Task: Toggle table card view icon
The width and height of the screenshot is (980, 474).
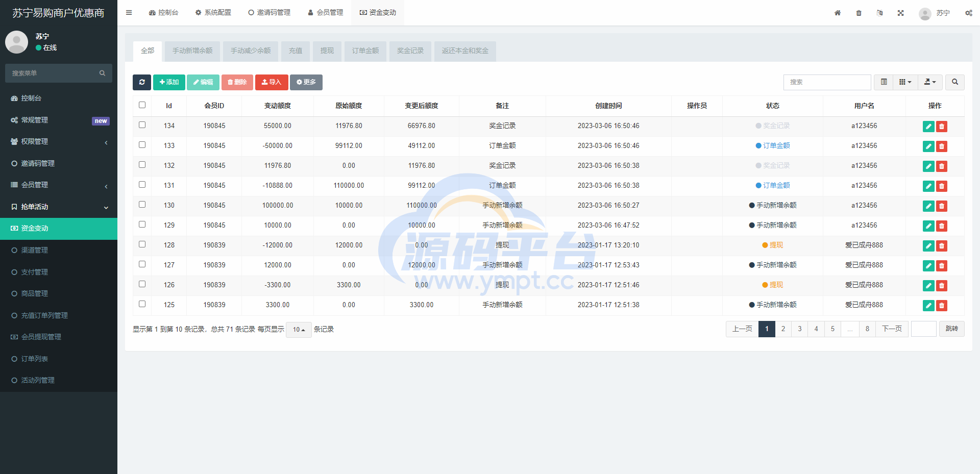Action: (x=884, y=82)
